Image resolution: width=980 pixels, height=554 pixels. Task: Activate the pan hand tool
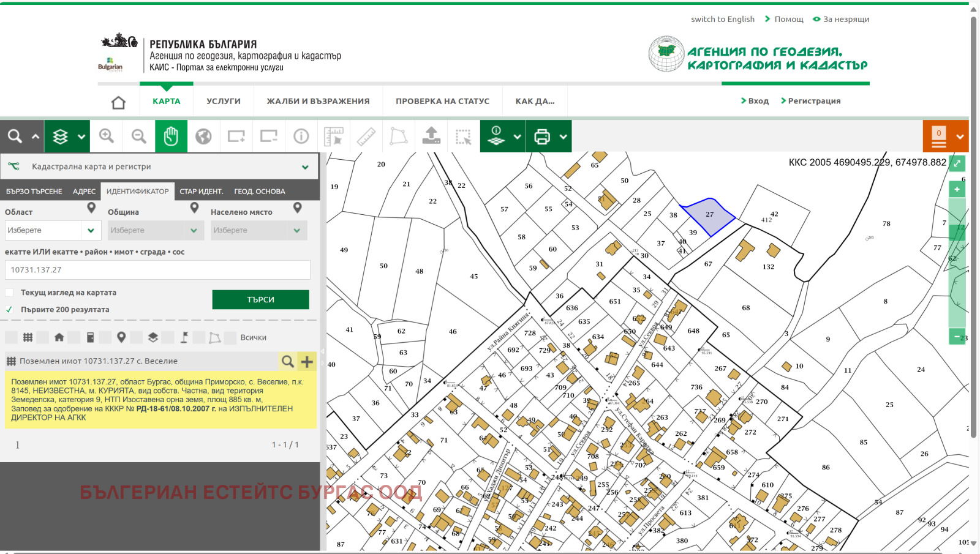(171, 136)
